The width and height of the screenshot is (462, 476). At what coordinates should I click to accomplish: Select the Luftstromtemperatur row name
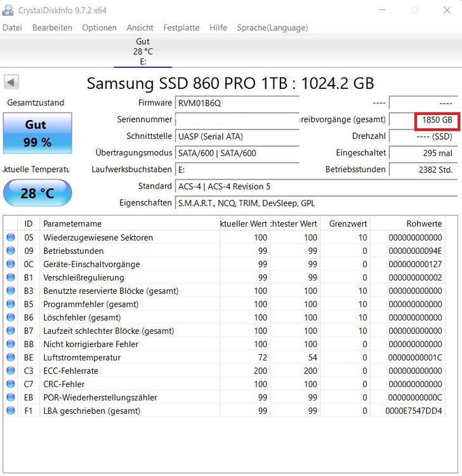pos(82,357)
